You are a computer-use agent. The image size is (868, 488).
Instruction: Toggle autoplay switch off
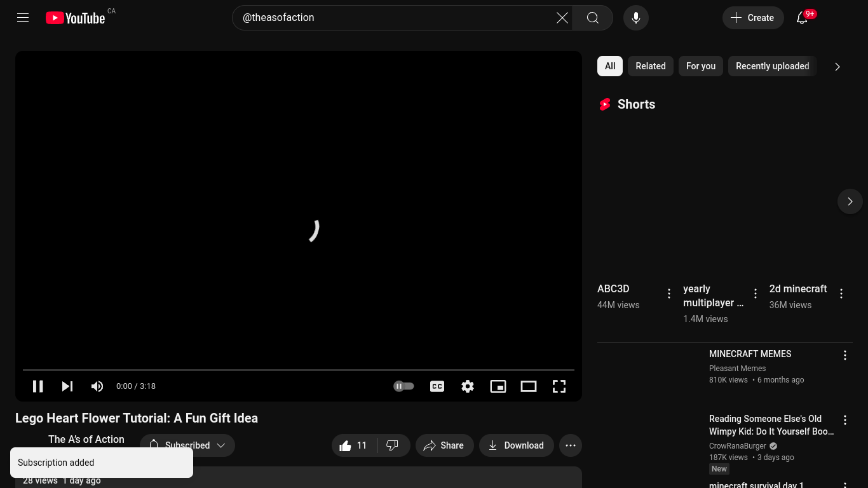coord(403,386)
